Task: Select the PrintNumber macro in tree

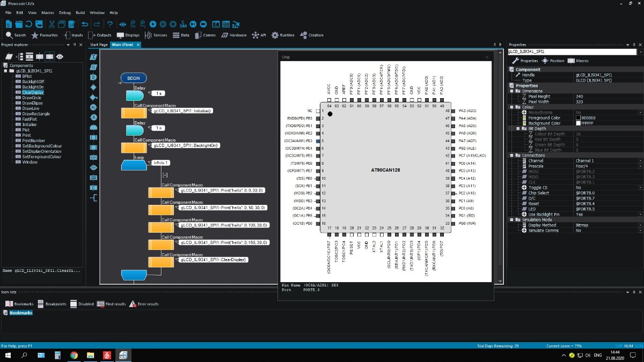Action: point(34,141)
